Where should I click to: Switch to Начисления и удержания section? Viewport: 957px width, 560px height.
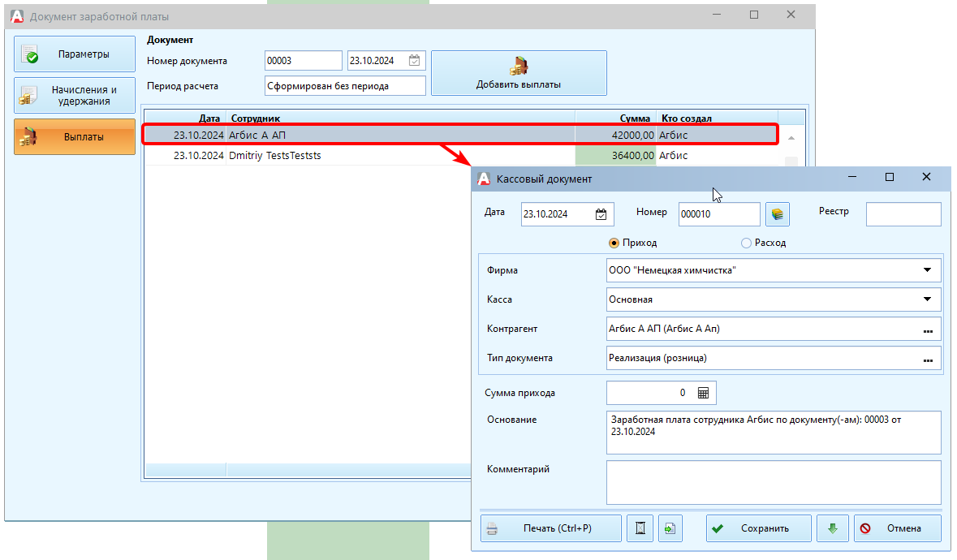click(x=75, y=96)
